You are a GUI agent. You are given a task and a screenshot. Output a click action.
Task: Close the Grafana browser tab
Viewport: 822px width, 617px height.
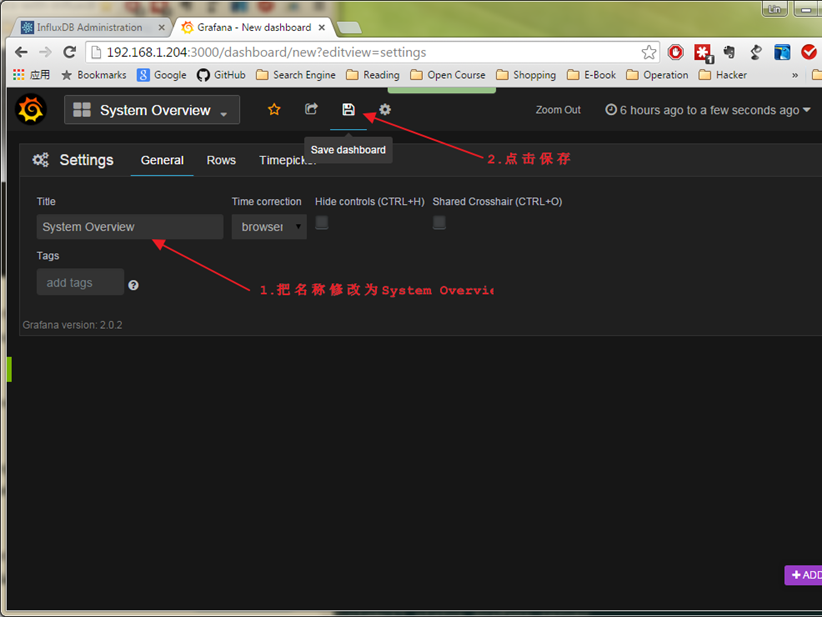(x=322, y=27)
